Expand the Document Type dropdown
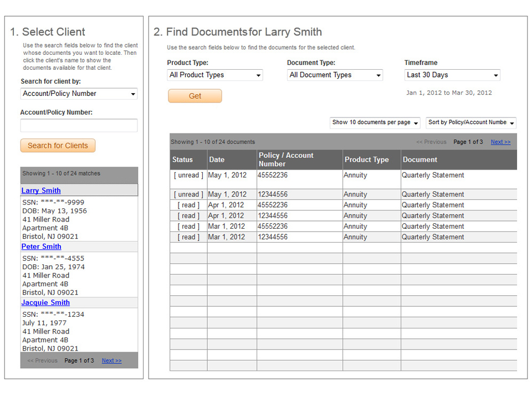Image resolution: width=532 pixels, height=411 pixels. pos(335,75)
